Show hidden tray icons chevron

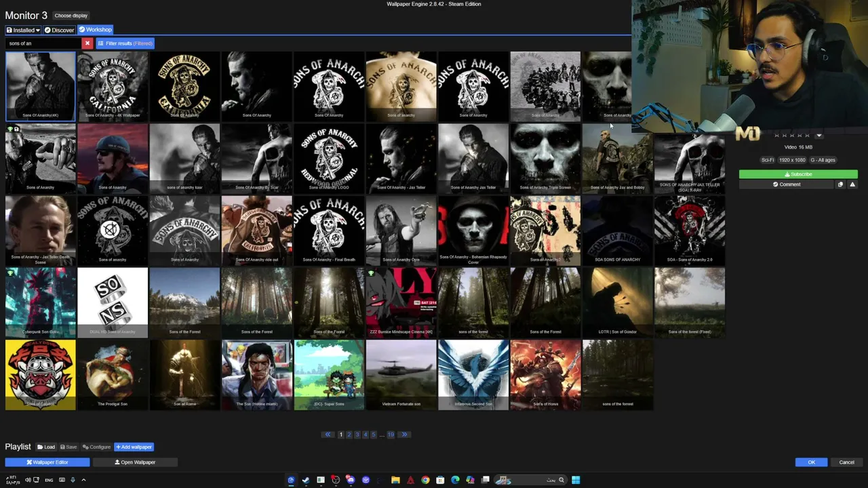coord(83,480)
